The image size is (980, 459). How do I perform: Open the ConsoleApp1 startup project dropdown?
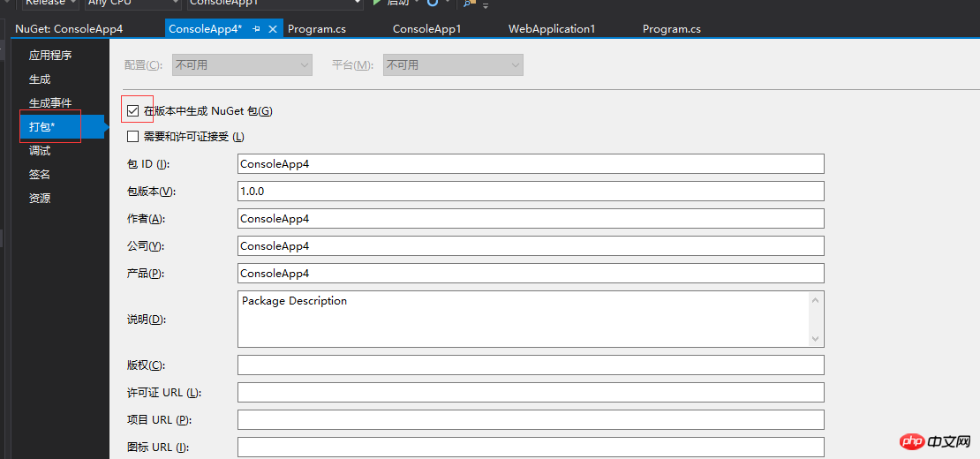coord(275,4)
